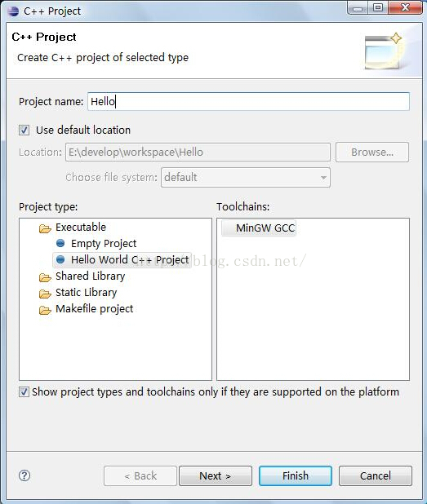Maximize the C++ Project window
The image size is (427, 504).
point(378,7)
